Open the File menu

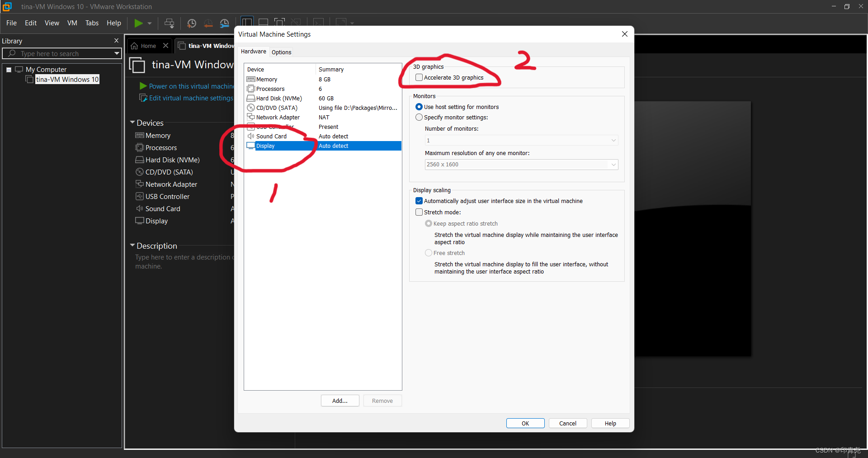point(11,23)
